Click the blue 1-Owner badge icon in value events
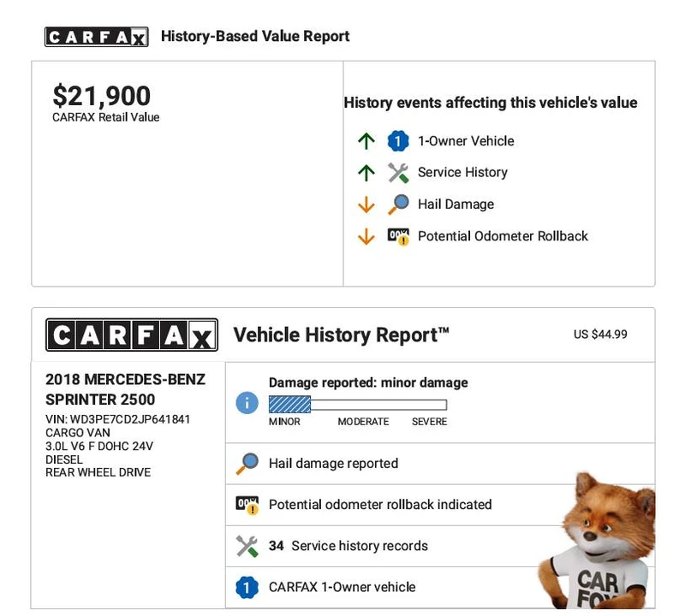Image resolution: width=685 pixels, height=616 pixels. coord(398,141)
